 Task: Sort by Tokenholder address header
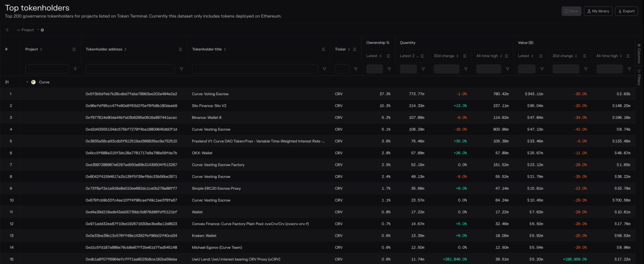[106, 49]
